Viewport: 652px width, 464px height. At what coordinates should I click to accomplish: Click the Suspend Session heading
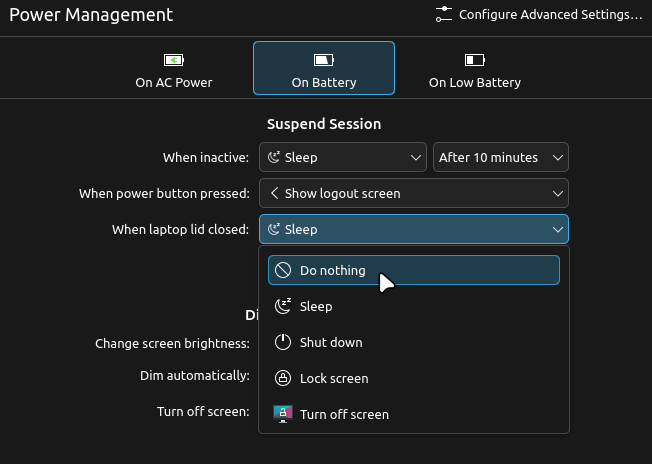pos(324,124)
